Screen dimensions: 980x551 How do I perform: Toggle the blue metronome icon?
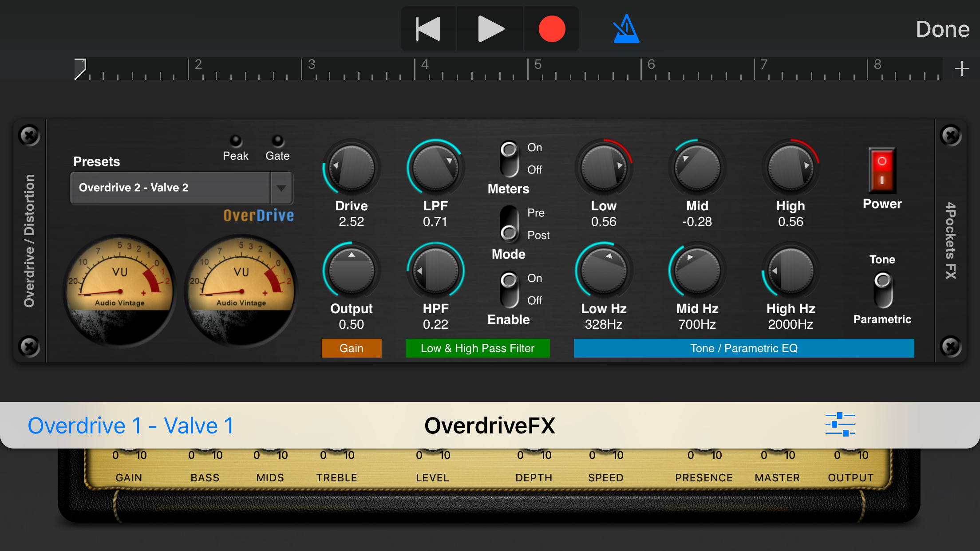pos(626,29)
